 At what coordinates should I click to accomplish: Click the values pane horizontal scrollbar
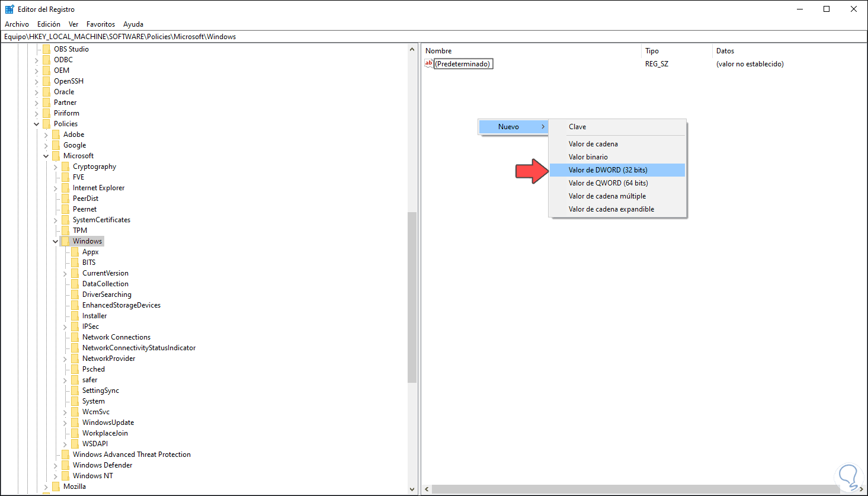(643, 489)
